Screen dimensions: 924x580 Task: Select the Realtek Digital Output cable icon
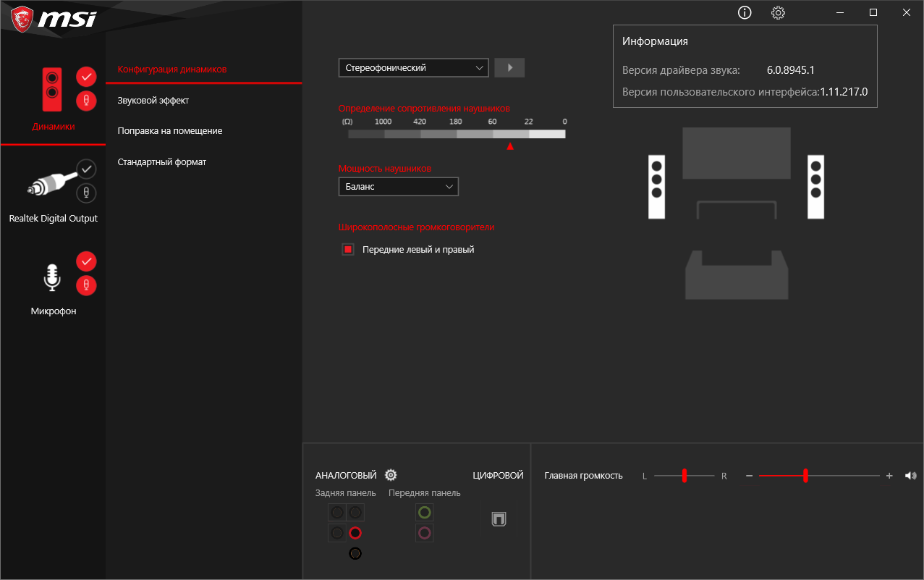click(x=52, y=183)
